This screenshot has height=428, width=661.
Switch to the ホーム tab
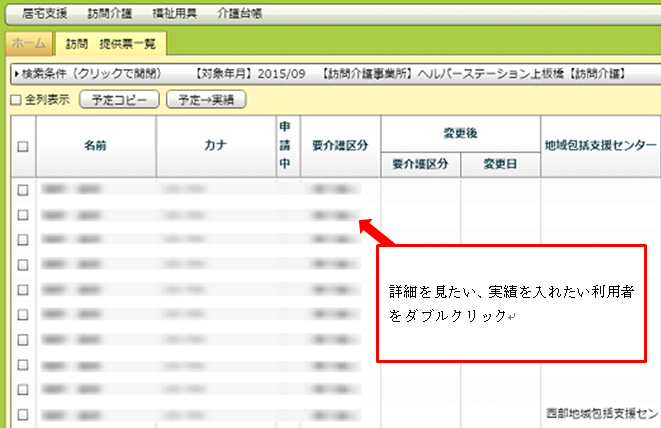28,44
